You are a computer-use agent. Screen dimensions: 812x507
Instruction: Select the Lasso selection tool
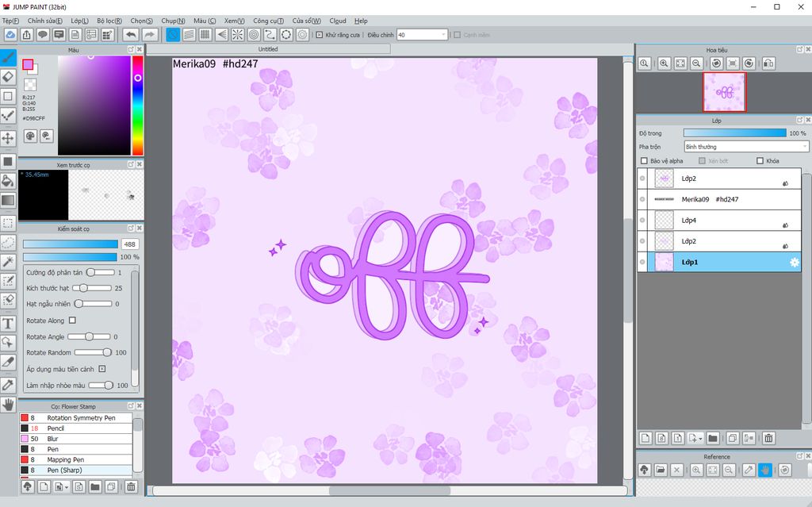click(8, 242)
